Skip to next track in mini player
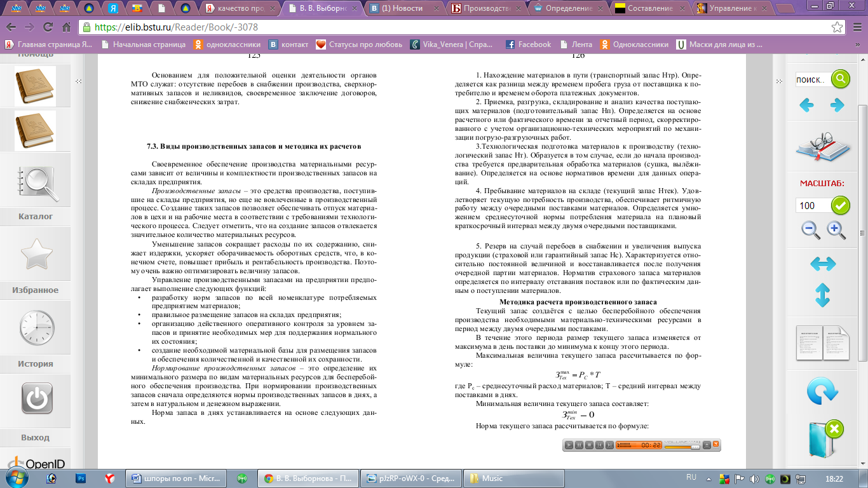 click(610, 445)
